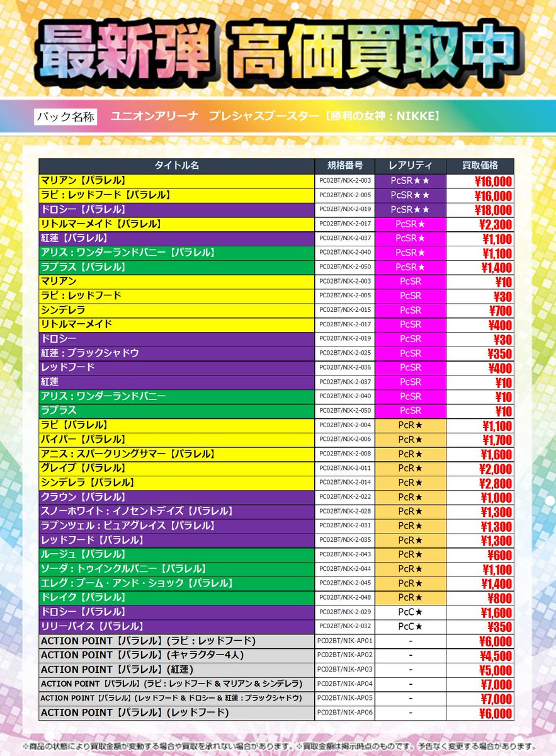The height and width of the screenshot is (756, 556).
Task: Click spec number PC02BT/NIK-2-045
Action: click(x=345, y=585)
